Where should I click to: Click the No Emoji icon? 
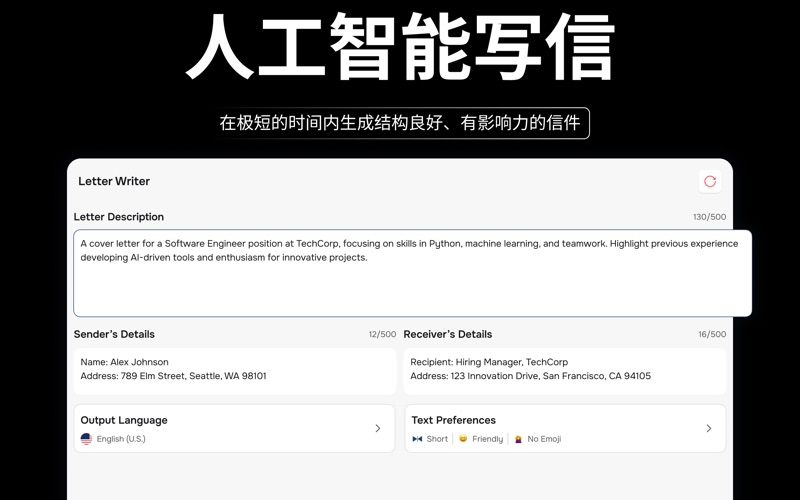[518, 439]
